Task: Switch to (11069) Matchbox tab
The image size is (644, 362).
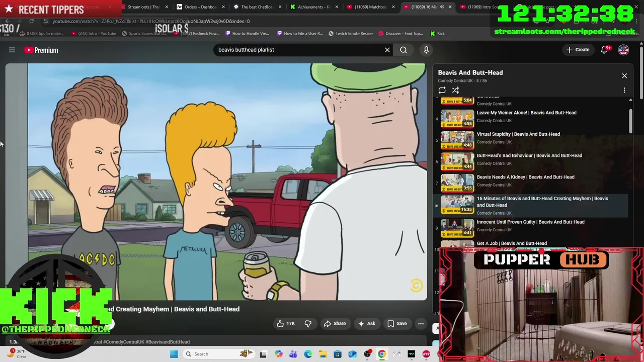Action: (371, 7)
